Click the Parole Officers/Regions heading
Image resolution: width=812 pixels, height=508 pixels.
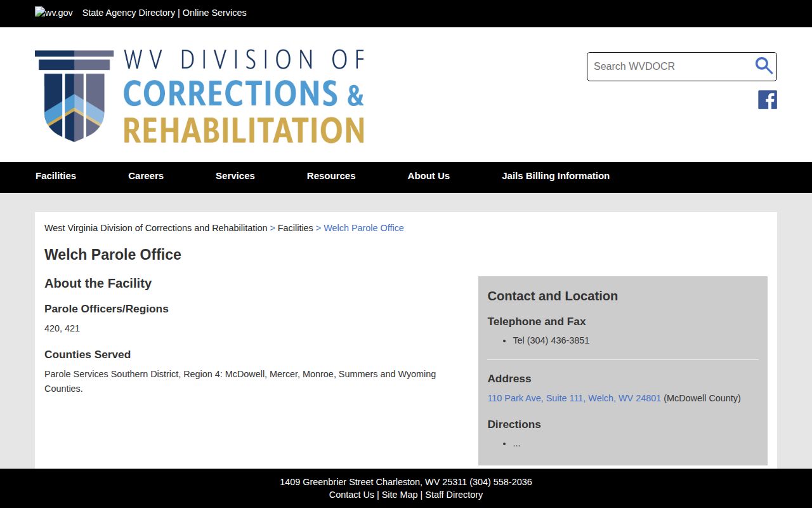(107, 309)
